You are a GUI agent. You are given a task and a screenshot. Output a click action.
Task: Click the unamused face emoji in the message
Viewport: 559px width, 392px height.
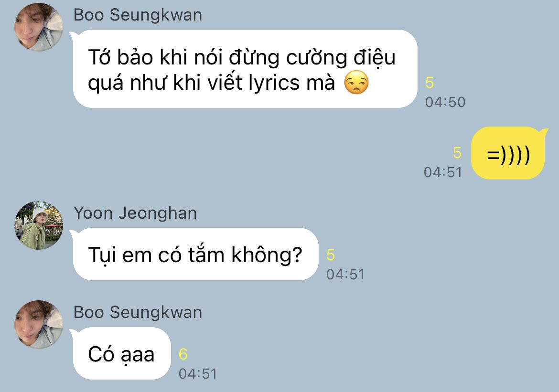(356, 82)
